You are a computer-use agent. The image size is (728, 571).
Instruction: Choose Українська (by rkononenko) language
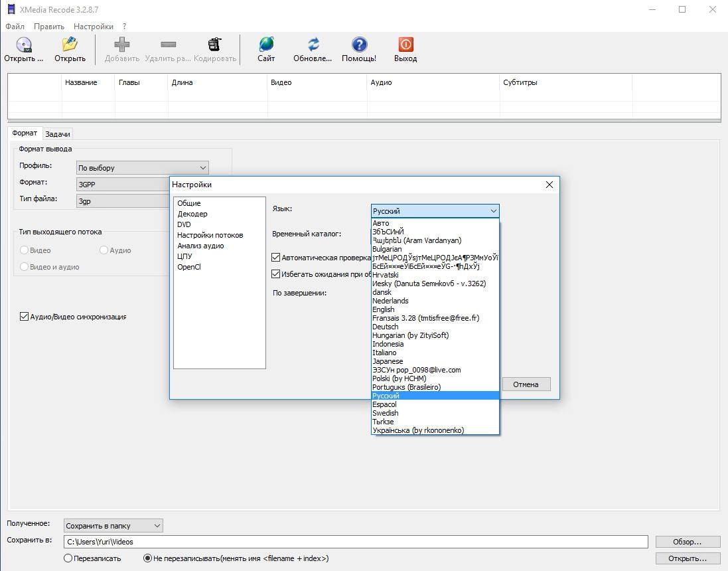[435, 430]
